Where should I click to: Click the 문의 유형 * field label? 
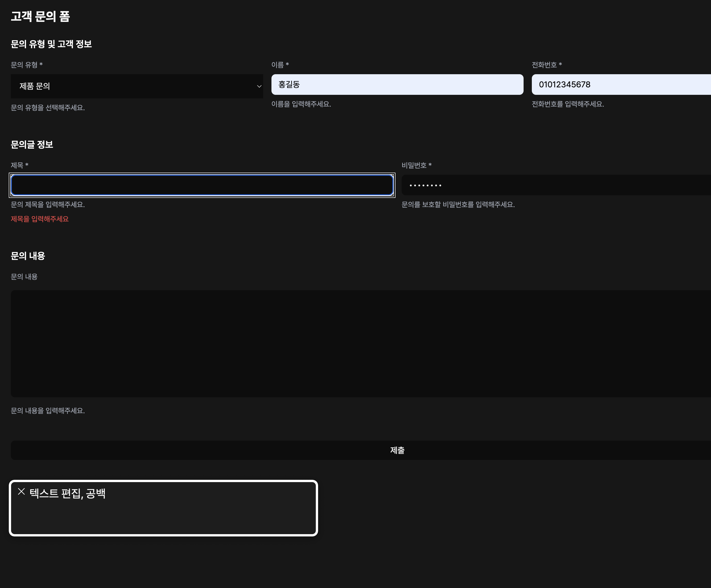pos(26,65)
